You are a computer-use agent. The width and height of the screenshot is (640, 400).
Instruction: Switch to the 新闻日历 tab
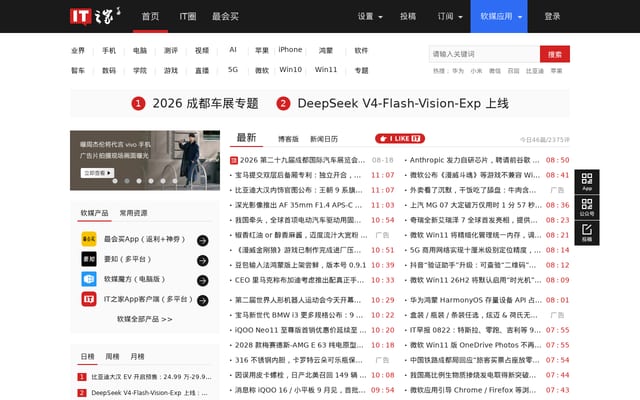pos(324,139)
